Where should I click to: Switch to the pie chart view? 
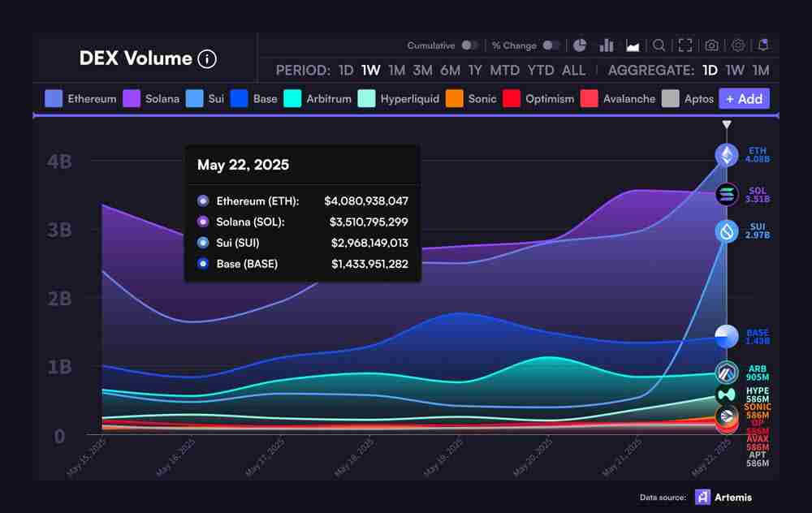(580, 45)
